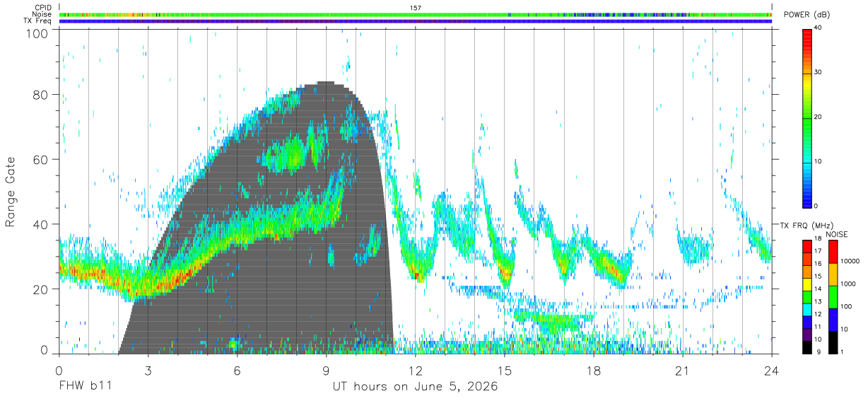The height and width of the screenshot is (401, 868).
Task: Click the Noise color strip bar
Action: click(416, 14)
